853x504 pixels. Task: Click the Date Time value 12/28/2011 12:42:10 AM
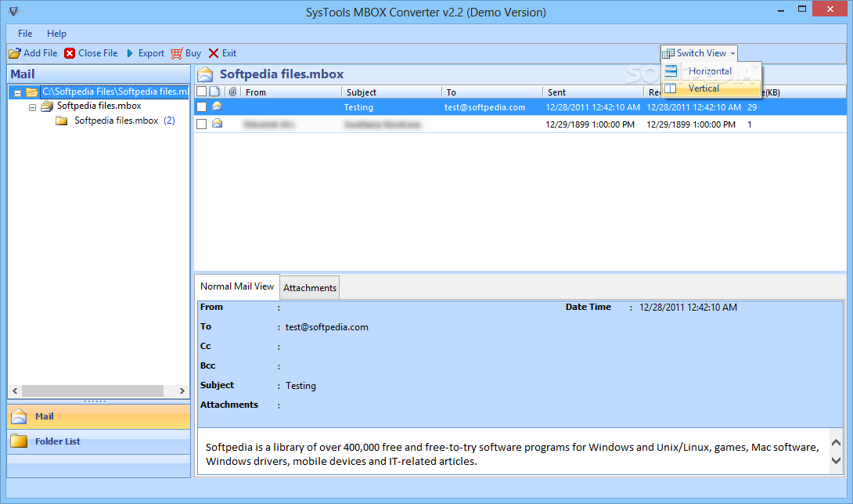pos(688,308)
